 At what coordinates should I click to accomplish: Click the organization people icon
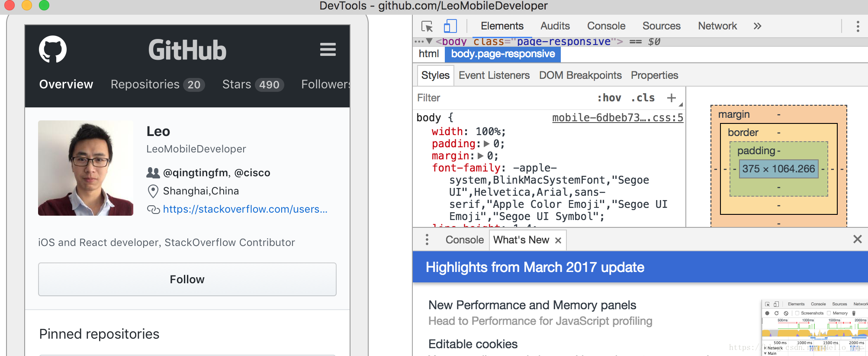point(153,173)
